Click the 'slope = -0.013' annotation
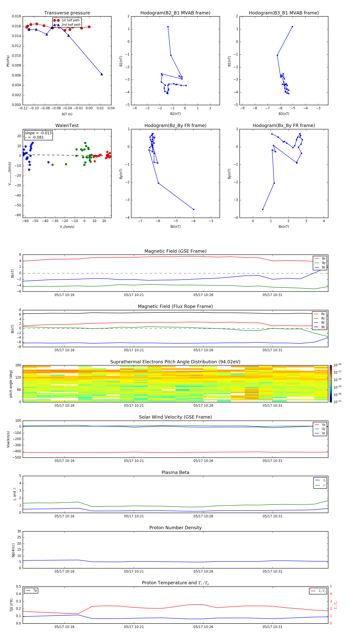 coord(38,133)
